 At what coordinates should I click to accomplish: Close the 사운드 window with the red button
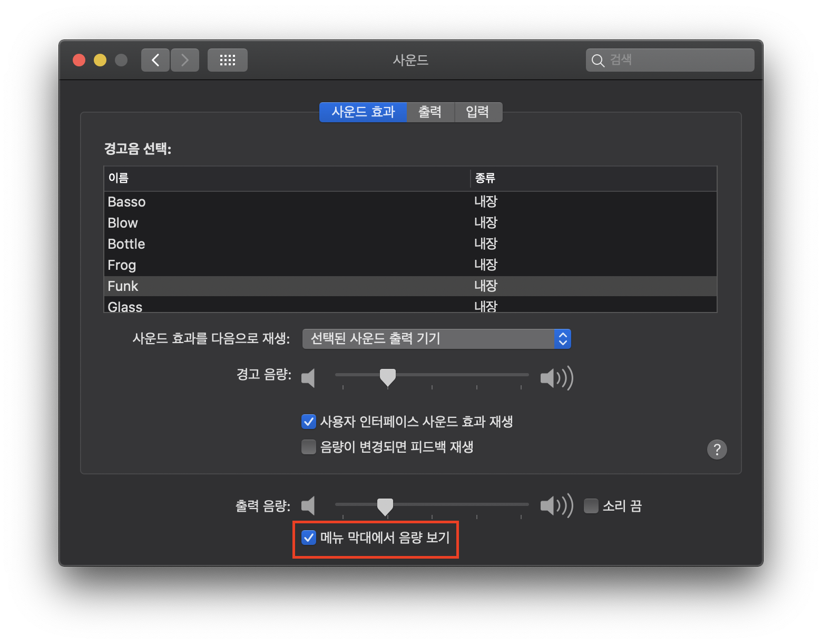point(79,60)
